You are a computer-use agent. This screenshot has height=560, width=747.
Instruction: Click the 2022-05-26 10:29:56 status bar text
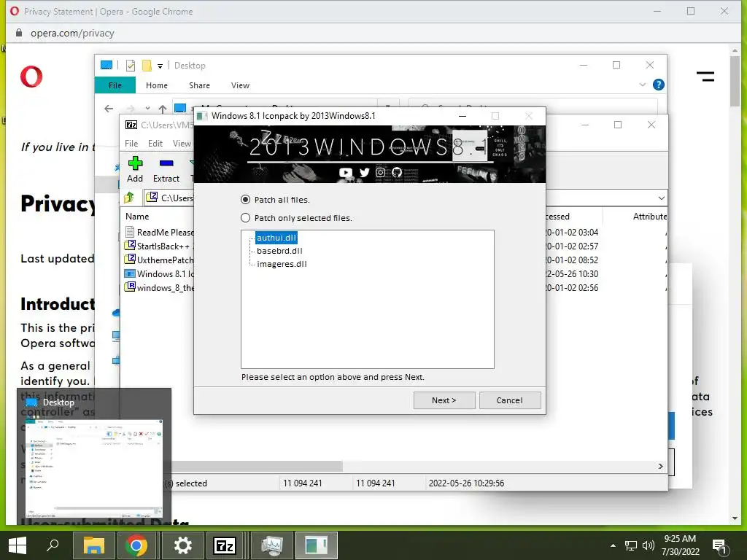[x=466, y=483]
